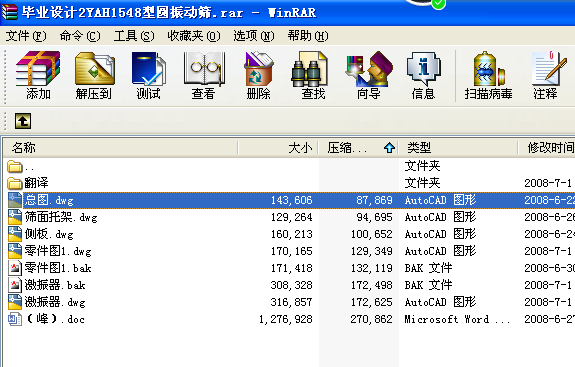575x367 pixels.
Task: Select file name 激振器.dwg
Action: 55,302
